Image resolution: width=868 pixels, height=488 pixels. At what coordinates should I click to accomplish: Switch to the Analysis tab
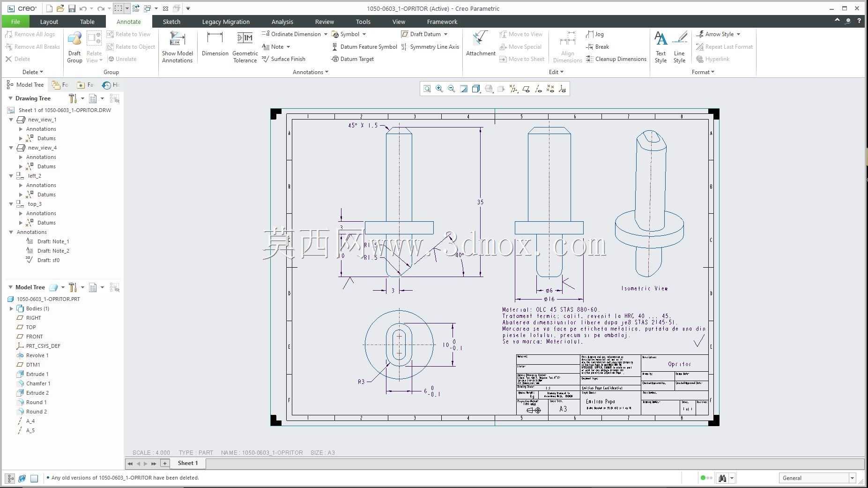tap(282, 22)
